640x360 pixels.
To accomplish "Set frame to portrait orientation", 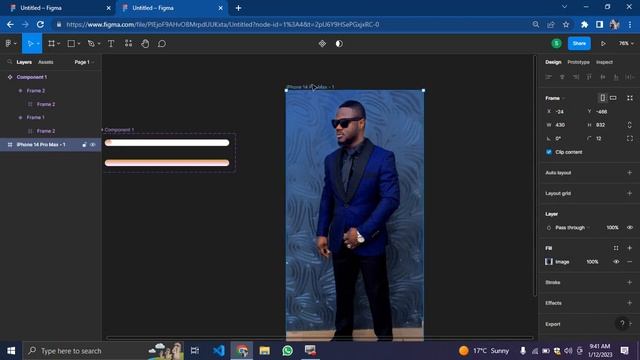I will 602,98.
